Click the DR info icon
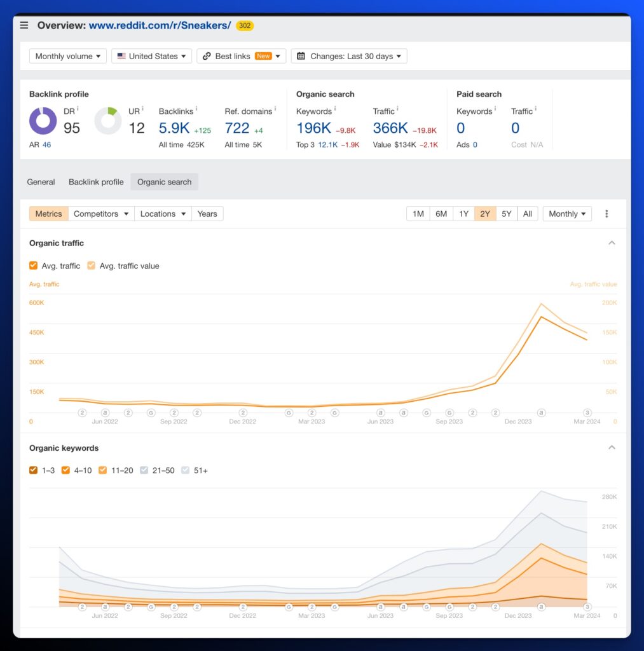 click(78, 109)
